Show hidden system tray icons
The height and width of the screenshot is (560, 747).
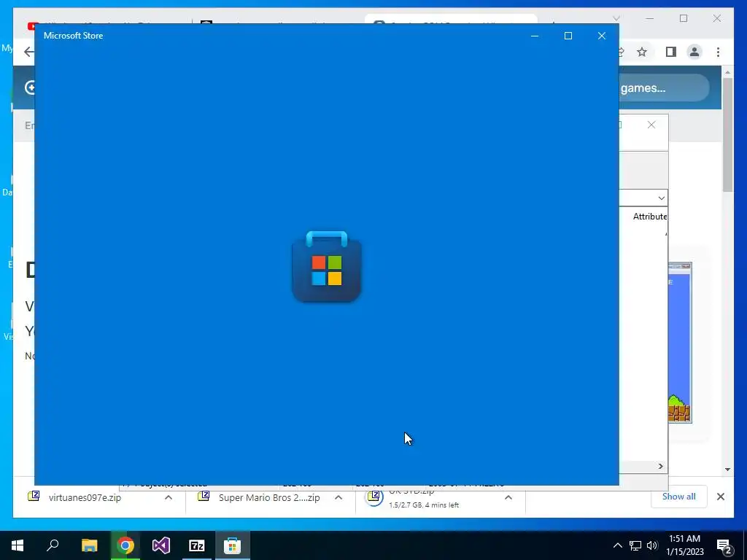point(617,545)
